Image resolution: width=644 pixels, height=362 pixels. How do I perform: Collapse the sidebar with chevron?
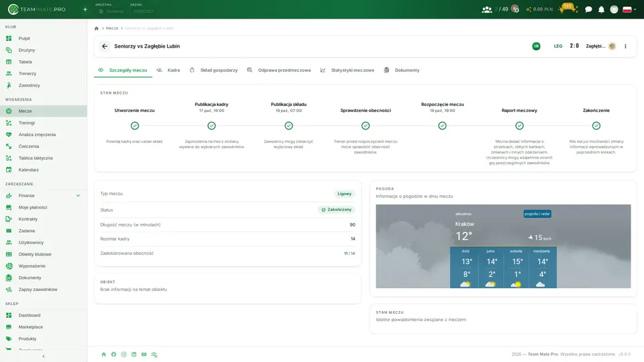click(x=44, y=356)
